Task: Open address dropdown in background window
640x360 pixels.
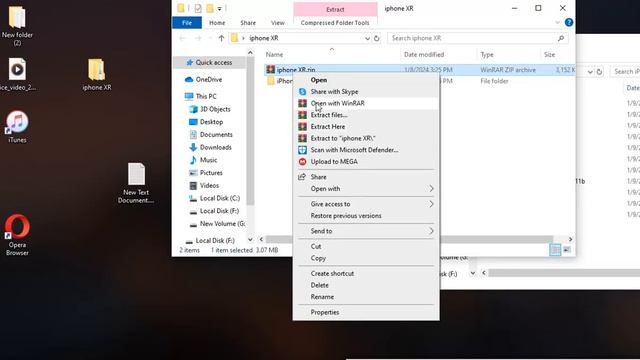Action: tap(590, 72)
